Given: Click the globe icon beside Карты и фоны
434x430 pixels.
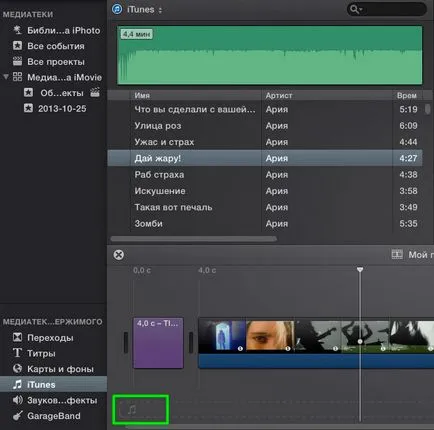Looking at the screenshot, I should 17,369.
